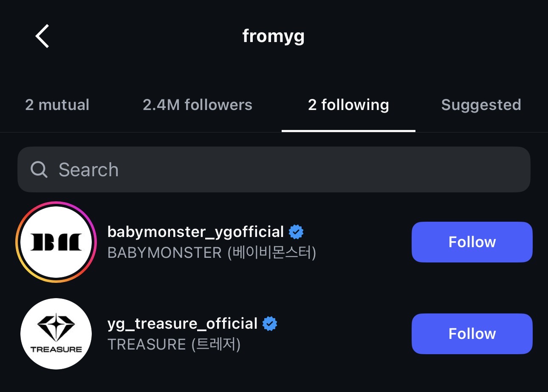Click the fromyg header title
The height and width of the screenshot is (392, 548).
point(274,36)
